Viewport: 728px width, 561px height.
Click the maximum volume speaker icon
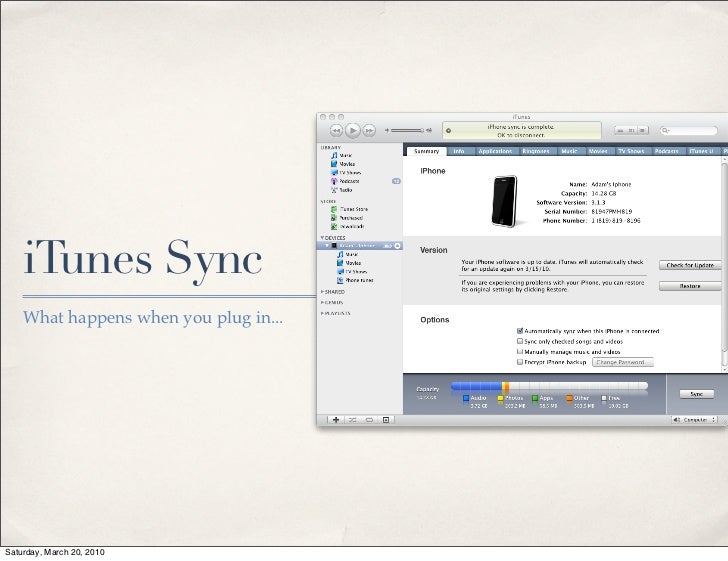click(429, 130)
